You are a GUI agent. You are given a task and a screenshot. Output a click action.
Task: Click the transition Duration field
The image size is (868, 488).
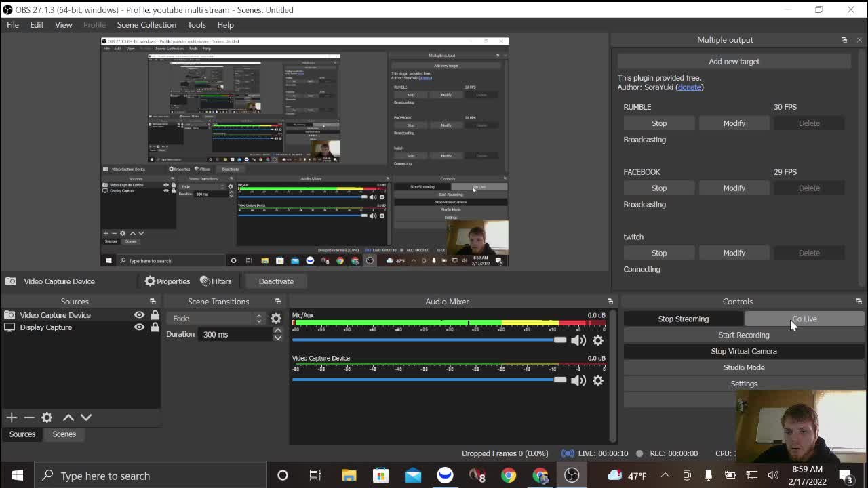coord(235,334)
